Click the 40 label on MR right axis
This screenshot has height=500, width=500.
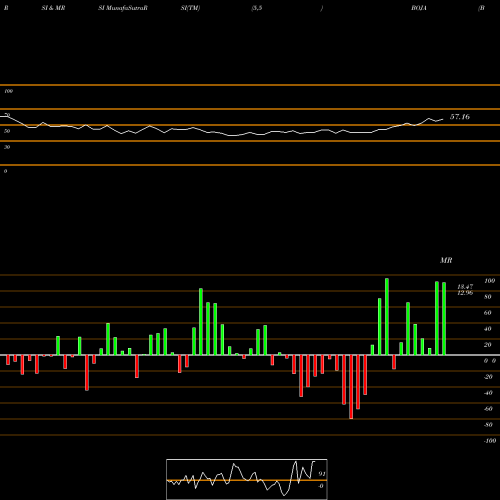coord(488,329)
